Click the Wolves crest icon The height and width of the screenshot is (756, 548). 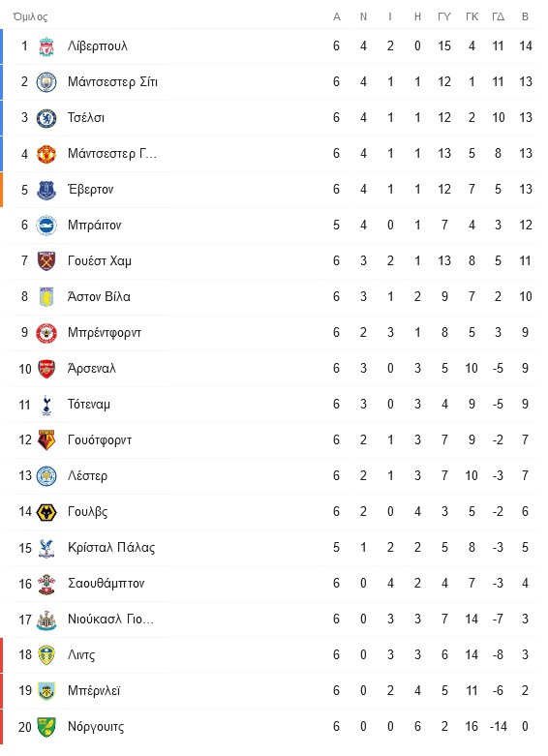pos(46,512)
